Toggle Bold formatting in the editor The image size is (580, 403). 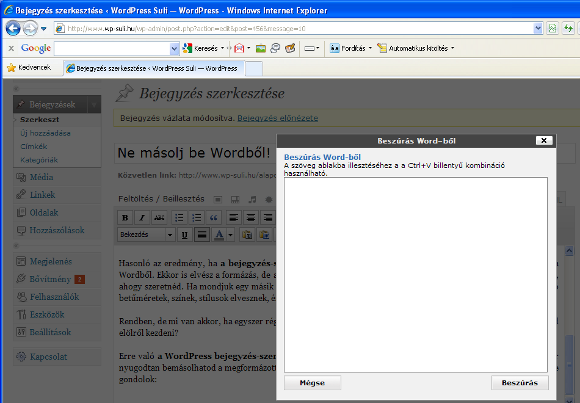pos(125,218)
